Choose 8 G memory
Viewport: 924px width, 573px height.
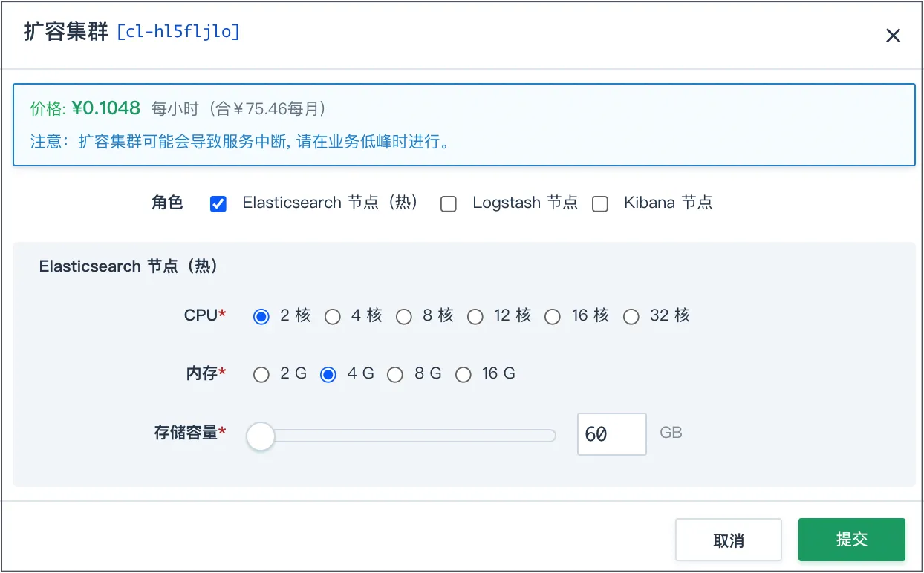pyautogui.click(x=395, y=375)
